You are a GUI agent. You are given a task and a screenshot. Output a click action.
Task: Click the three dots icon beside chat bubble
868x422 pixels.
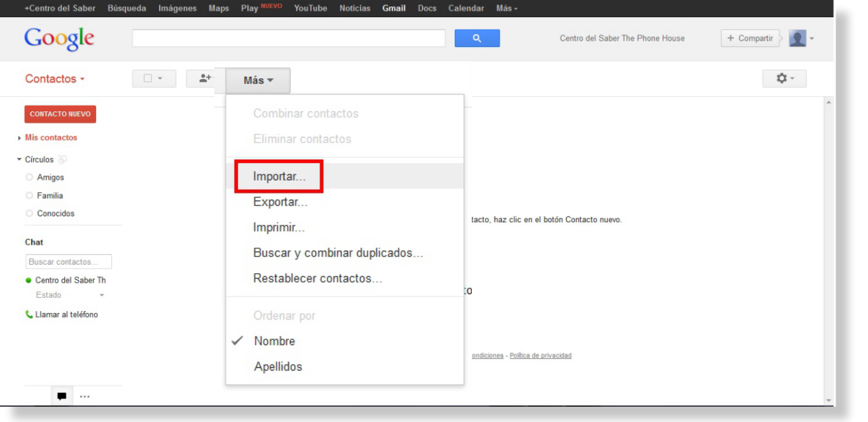click(85, 397)
